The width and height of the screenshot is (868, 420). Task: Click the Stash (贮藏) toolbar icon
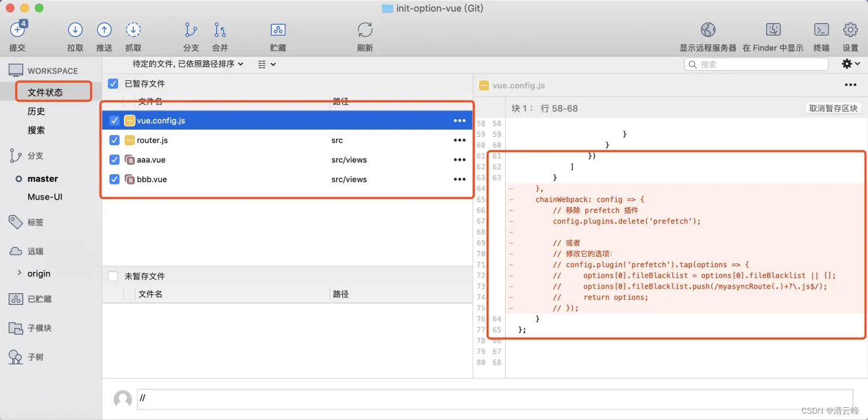coord(278,30)
